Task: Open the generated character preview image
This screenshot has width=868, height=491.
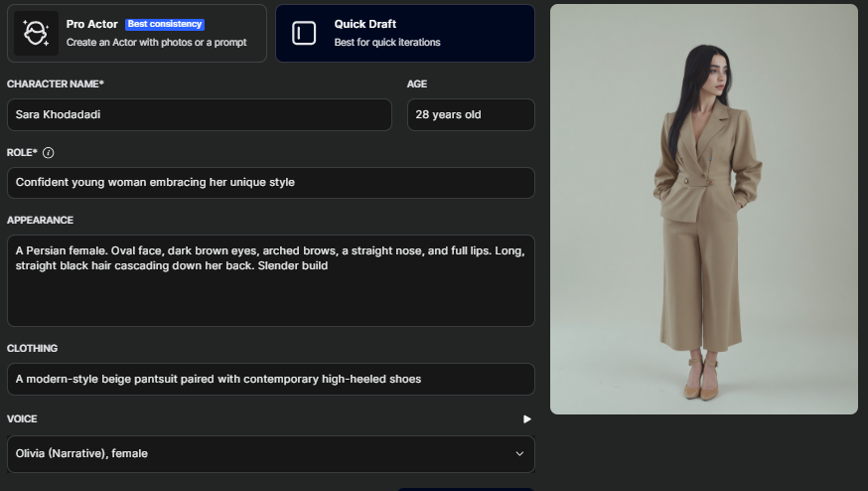Action: (x=703, y=209)
